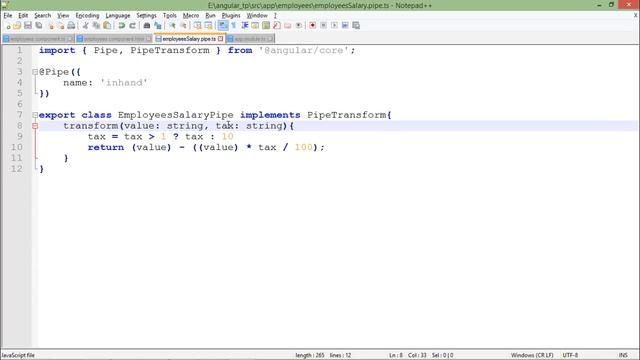
Task: Open the Language menu
Action: (118, 16)
